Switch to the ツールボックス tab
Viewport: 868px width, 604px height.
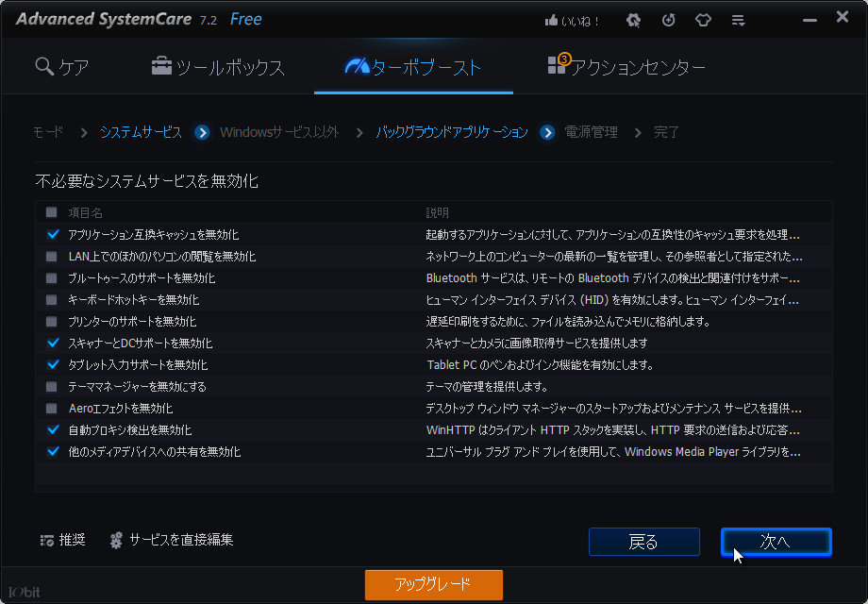tap(218, 67)
